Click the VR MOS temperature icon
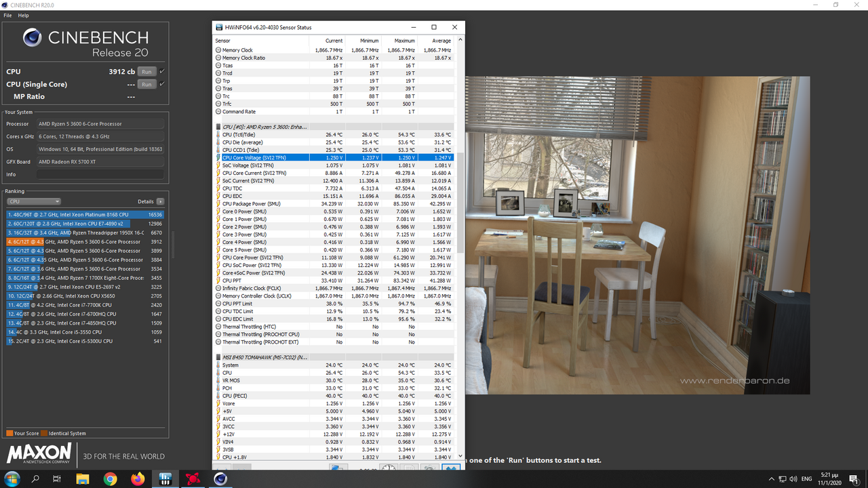The height and width of the screenshot is (488, 868). (218, 380)
